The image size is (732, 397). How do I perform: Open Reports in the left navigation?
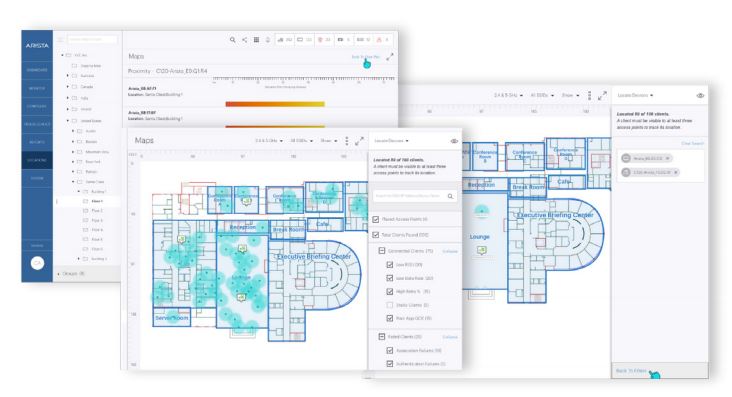click(x=37, y=142)
